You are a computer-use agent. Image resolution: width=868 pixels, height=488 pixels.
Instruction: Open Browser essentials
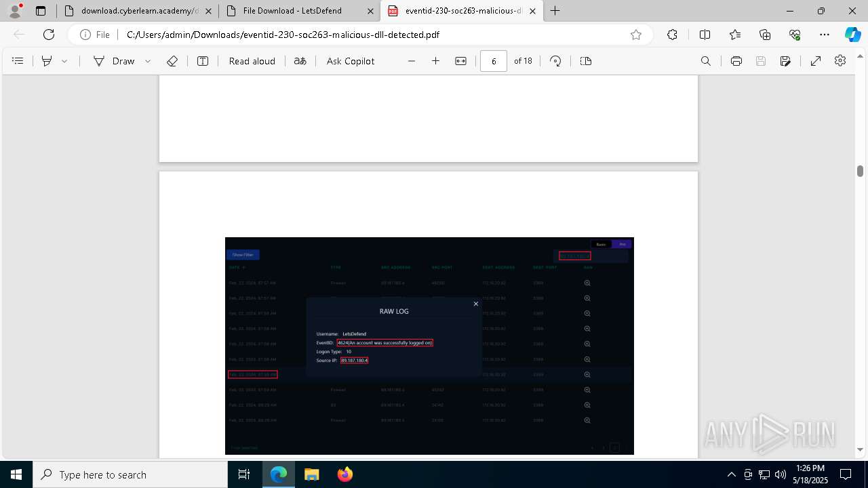click(x=795, y=35)
